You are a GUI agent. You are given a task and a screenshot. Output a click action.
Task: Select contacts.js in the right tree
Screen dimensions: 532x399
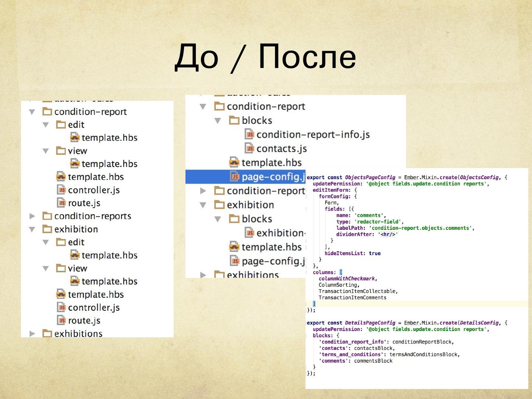tap(282, 149)
